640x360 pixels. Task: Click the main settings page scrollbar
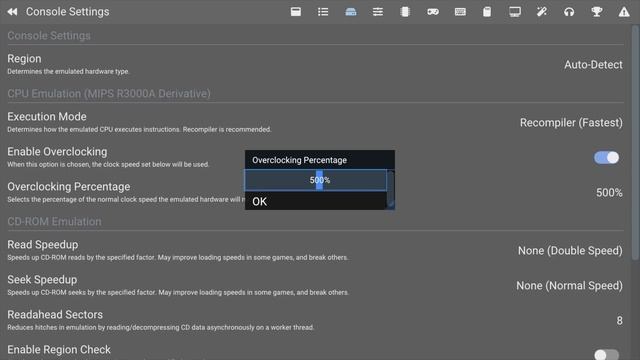coord(635,143)
